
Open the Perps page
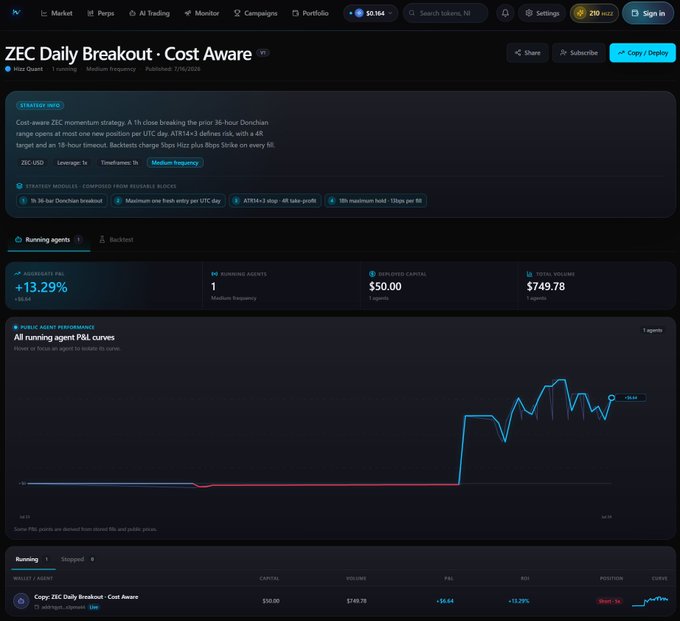point(101,13)
